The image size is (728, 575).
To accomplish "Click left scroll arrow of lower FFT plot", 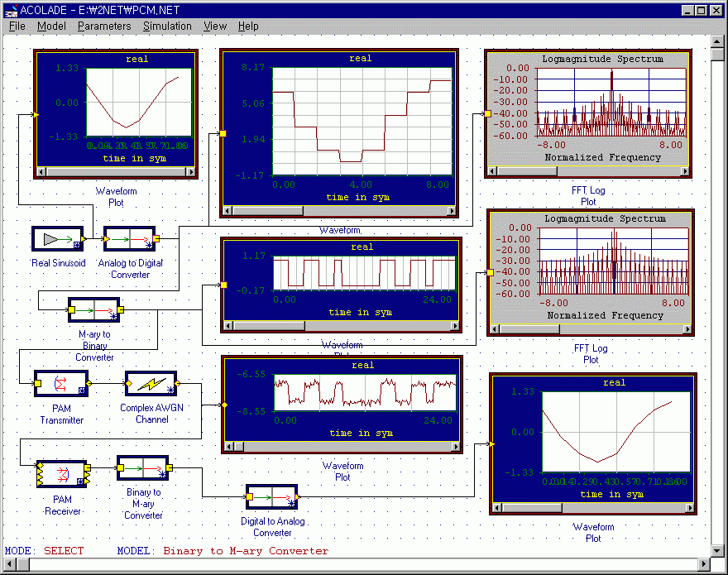I will pos(495,328).
